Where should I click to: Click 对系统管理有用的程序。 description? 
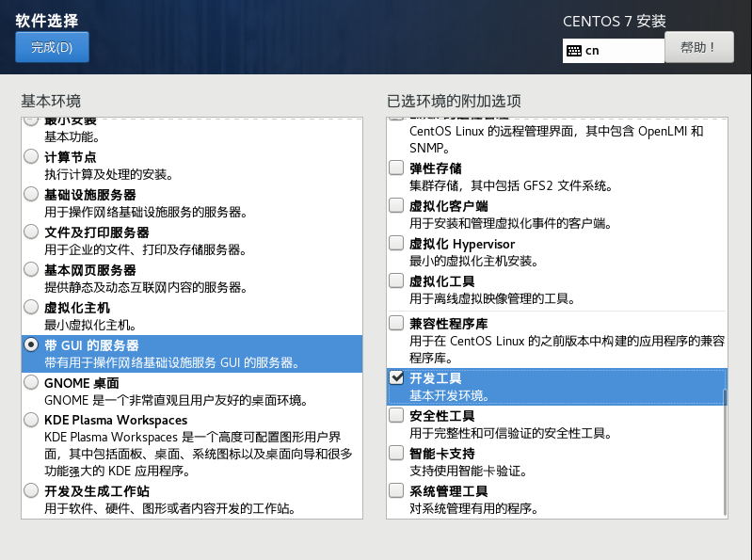click(x=473, y=508)
